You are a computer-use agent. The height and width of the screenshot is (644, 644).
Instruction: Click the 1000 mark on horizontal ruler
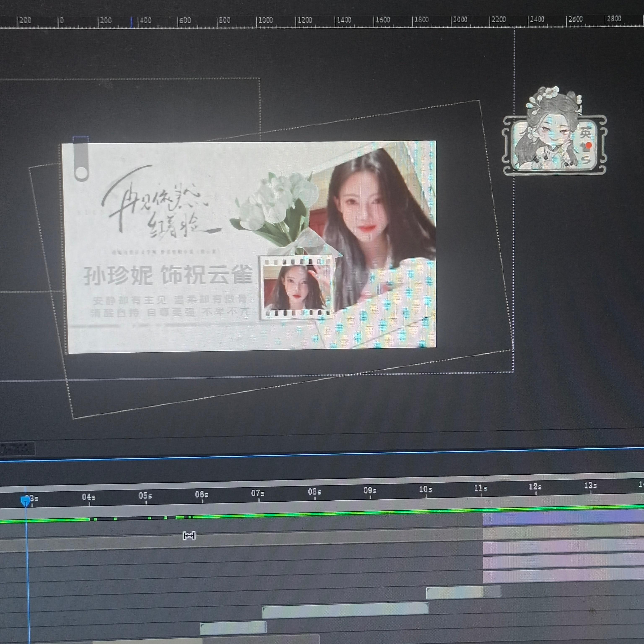click(265, 20)
